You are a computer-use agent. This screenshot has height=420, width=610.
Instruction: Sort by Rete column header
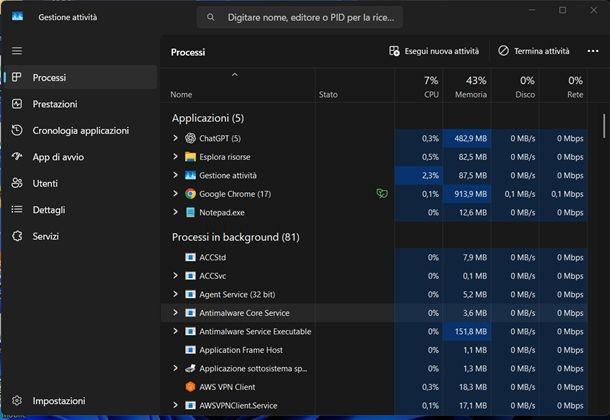click(x=563, y=86)
